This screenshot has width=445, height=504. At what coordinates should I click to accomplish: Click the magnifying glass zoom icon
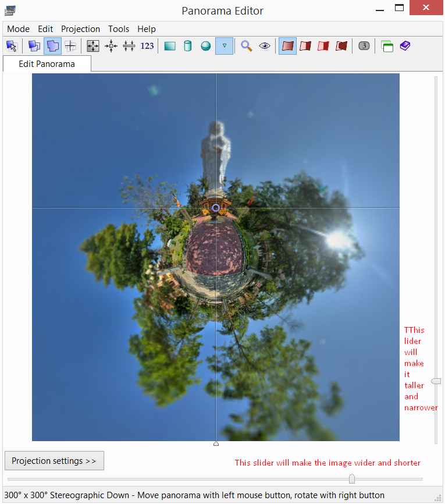click(247, 46)
